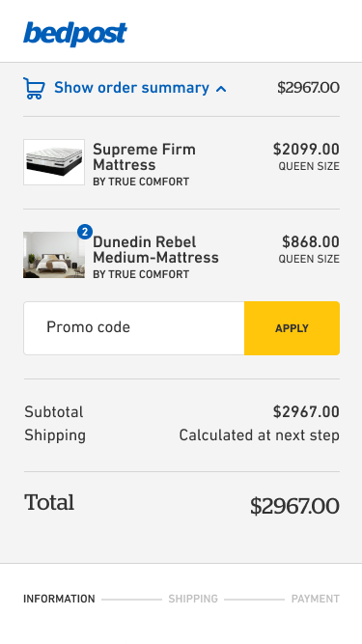Click the Supreme Firm Mattress thumbnail

54,162
